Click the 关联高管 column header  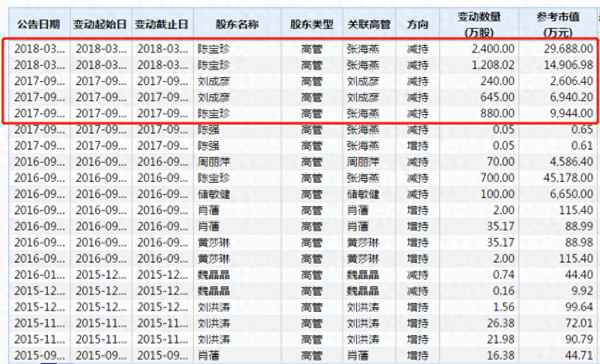[369, 24]
